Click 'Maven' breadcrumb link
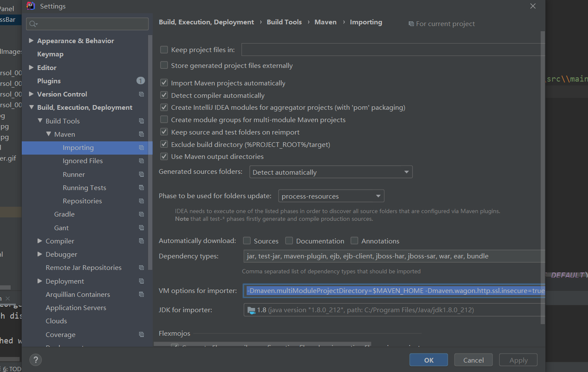This screenshot has height=372, width=588. [x=325, y=22]
